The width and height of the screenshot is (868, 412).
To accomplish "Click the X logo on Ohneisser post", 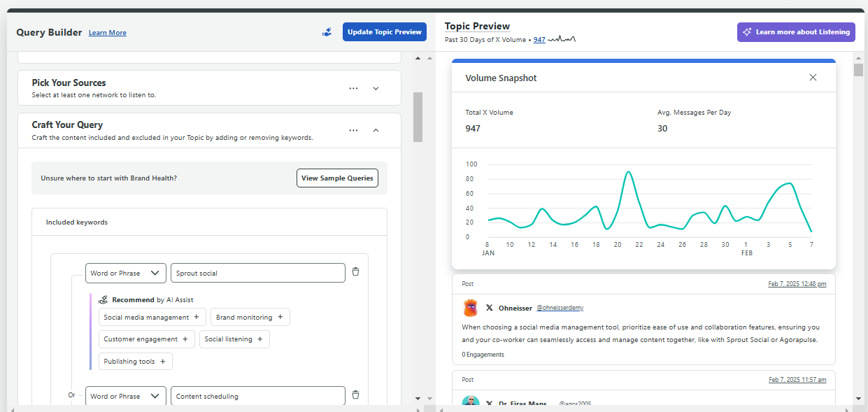I will (490, 308).
